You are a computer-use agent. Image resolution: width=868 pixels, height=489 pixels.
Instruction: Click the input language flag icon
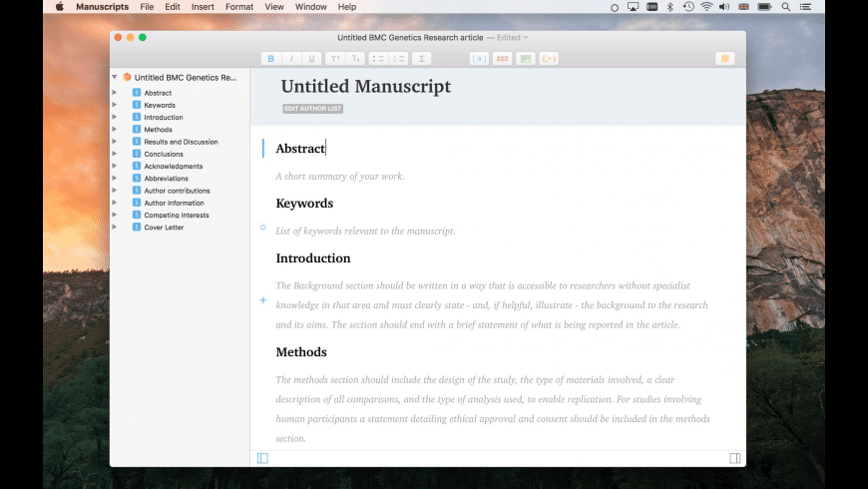(x=743, y=7)
